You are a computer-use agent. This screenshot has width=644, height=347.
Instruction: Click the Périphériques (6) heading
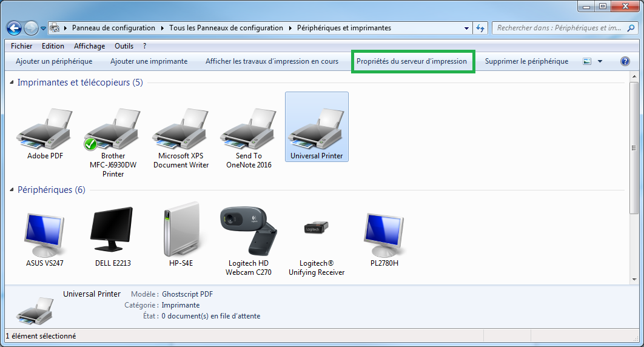[x=52, y=190]
